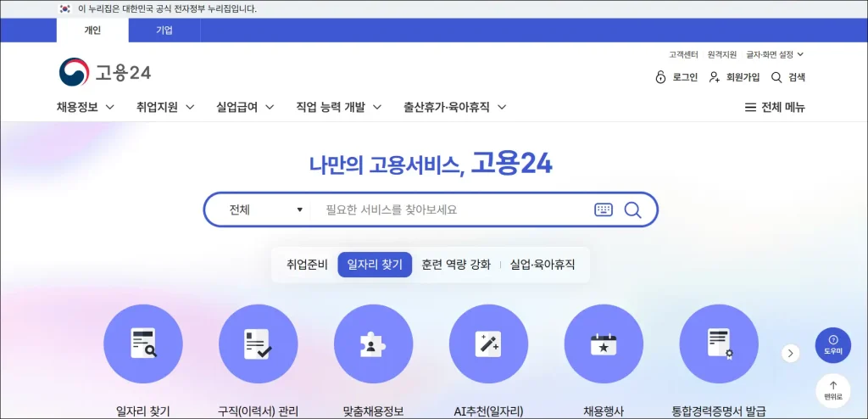
Task: Expand the 직업 능력 개발 menu
Action: click(339, 108)
